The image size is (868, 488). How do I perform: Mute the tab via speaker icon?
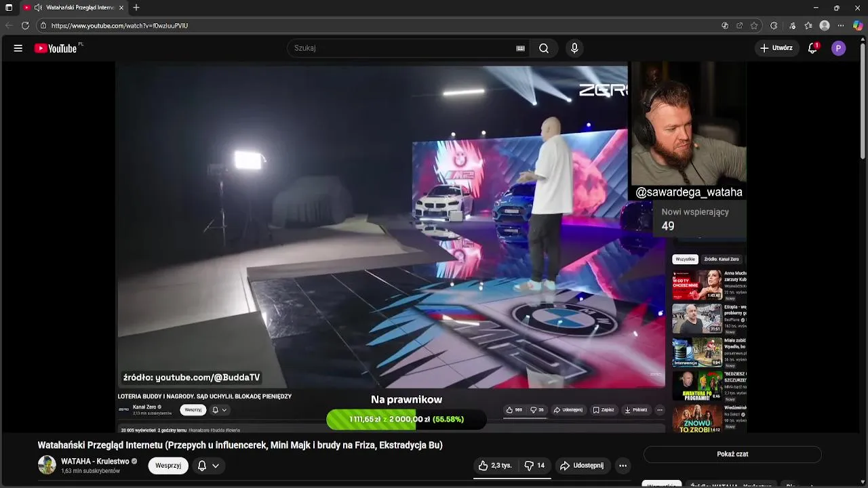[x=38, y=7]
